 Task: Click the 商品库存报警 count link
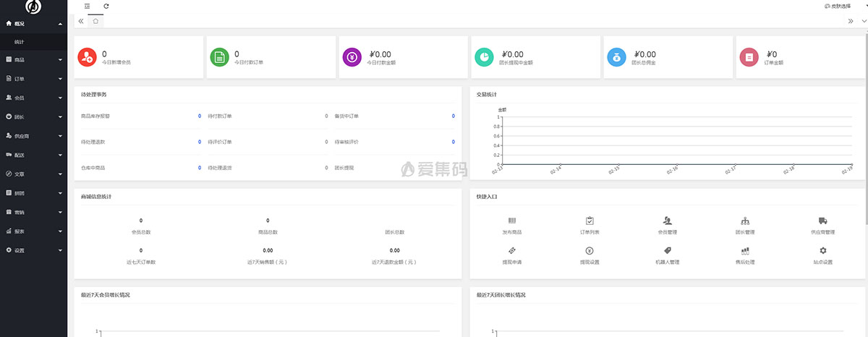200,116
